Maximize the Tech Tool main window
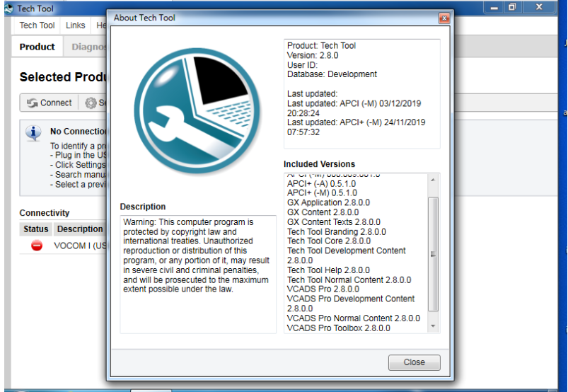The width and height of the screenshot is (568, 392). 512,8
